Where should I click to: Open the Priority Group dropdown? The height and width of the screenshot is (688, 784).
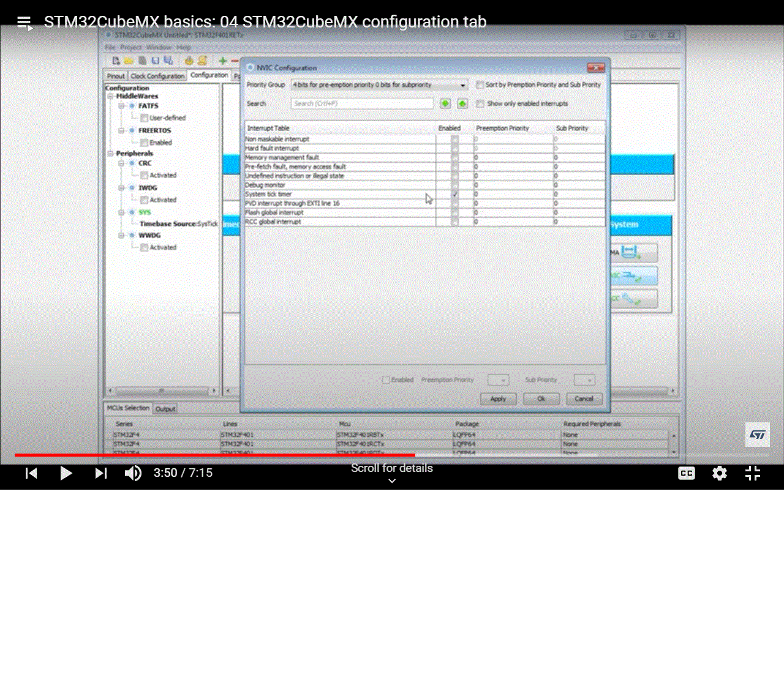point(380,85)
